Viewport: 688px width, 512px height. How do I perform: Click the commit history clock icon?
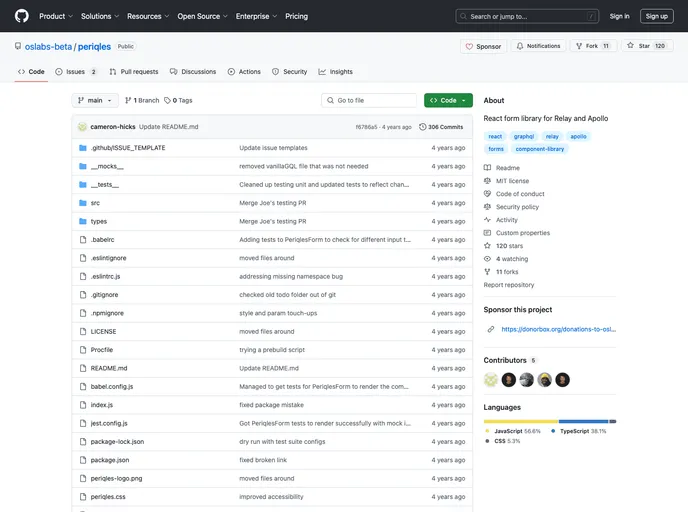(x=423, y=127)
